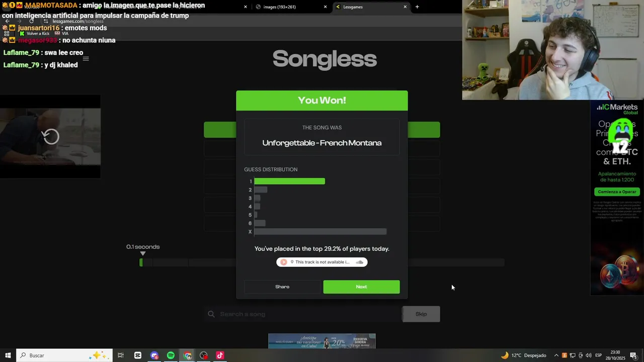Open the hamburger menu near Songless title
Viewport: 644px width, 362px height.
point(86,59)
